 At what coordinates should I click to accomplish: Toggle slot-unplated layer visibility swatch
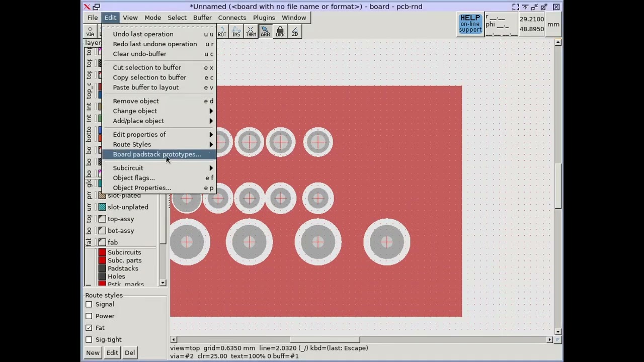102,207
